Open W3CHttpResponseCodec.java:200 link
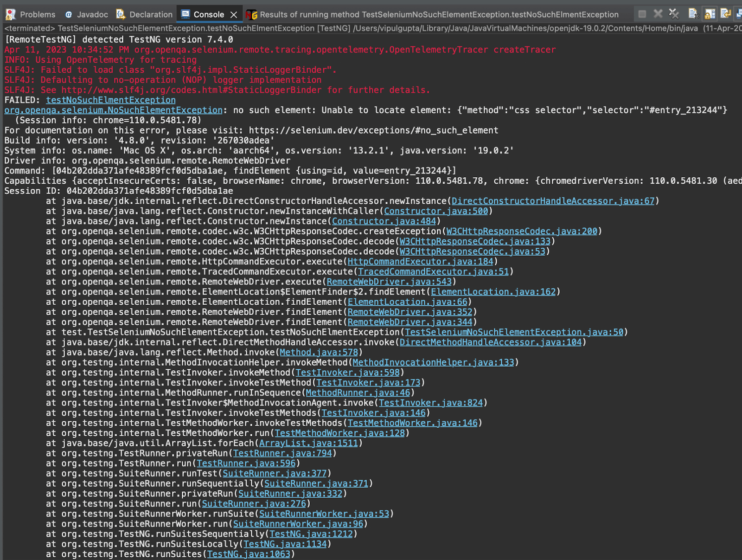The height and width of the screenshot is (560, 742). (522, 231)
